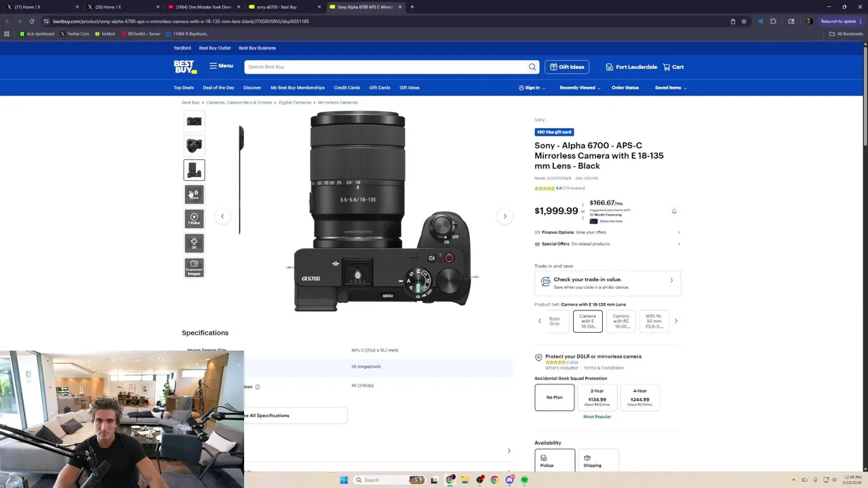Open What's Included link
This screenshot has height=488, width=868.
(x=561, y=368)
